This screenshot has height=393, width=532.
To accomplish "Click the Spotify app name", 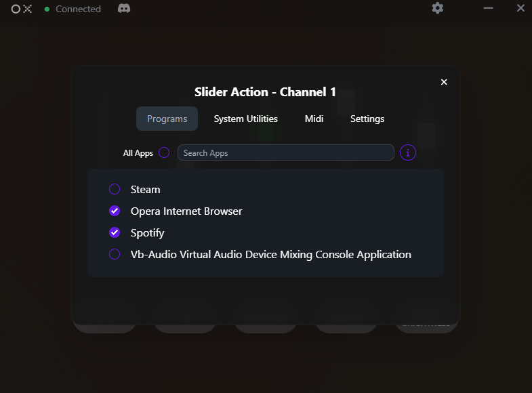I will pos(147,233).
